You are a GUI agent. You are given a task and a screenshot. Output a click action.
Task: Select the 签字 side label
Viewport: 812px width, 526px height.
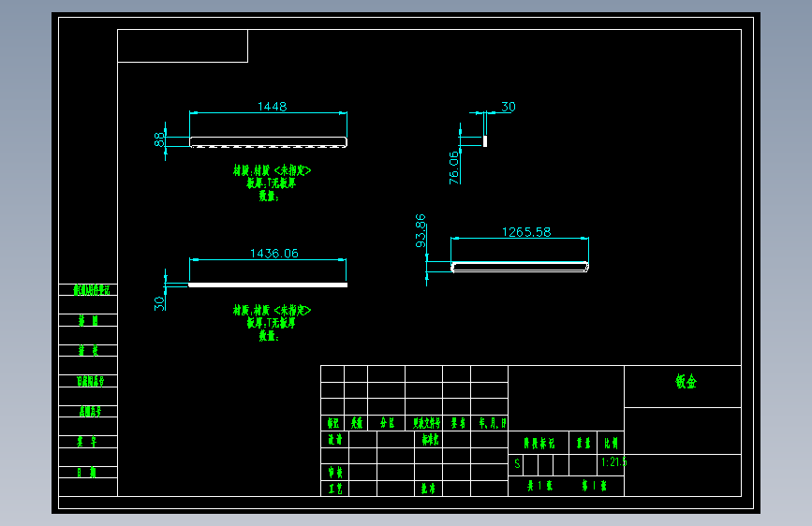(87, 442)
